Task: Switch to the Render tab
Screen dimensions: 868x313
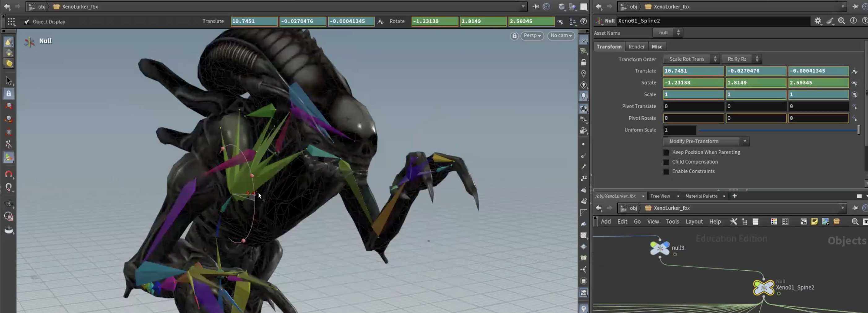Action: pyautogui.click(x=636, y=46)
